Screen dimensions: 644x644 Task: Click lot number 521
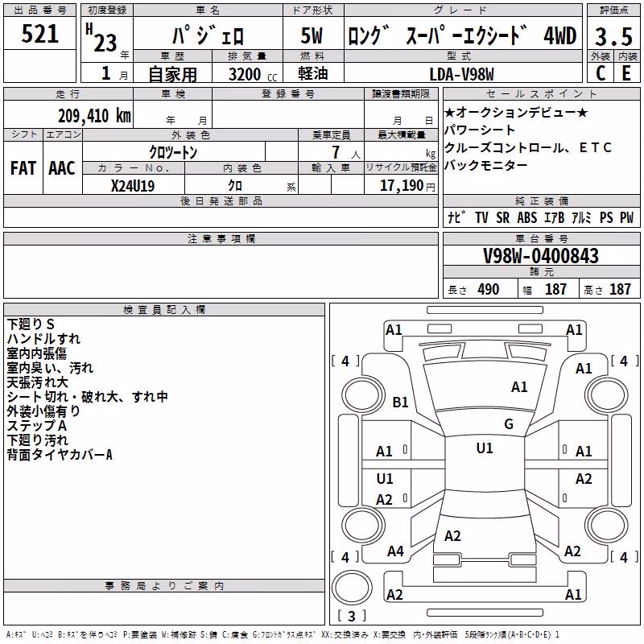coord(39,34)
